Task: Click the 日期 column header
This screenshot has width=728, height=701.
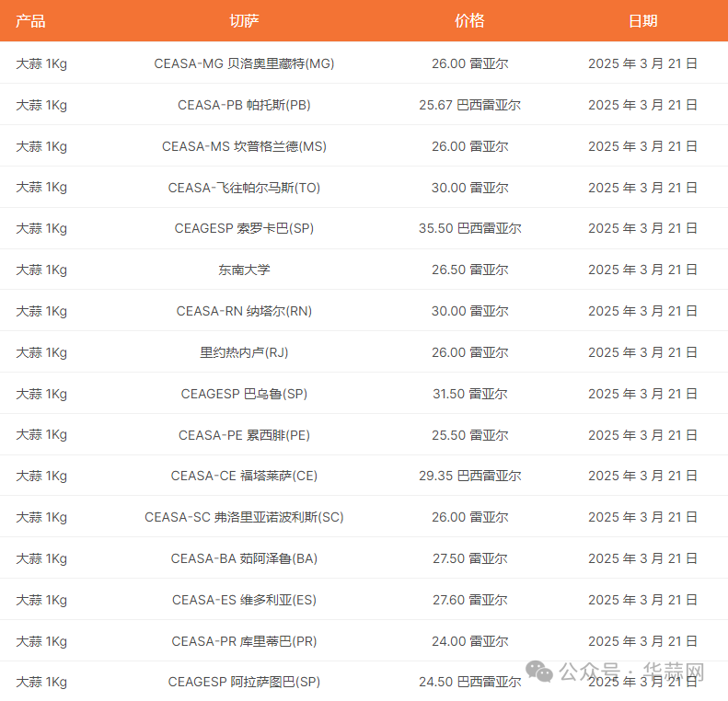Action: [643, 21]
